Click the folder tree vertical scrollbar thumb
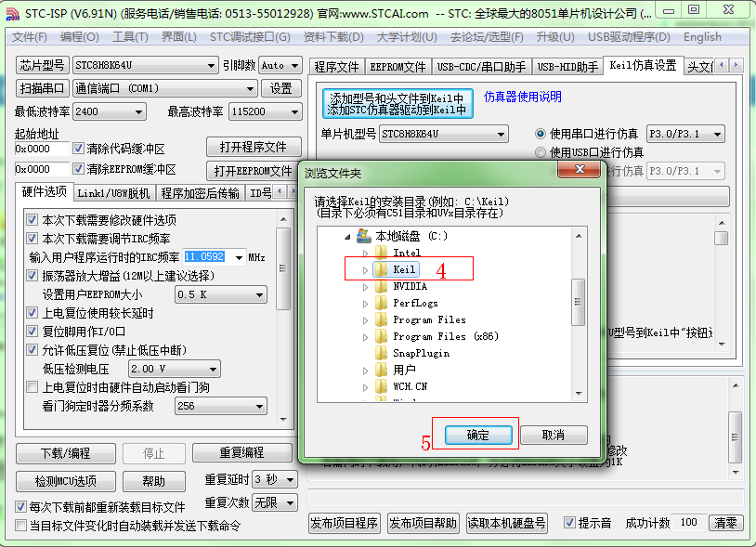The image size is (756, 547). [578, 302]
